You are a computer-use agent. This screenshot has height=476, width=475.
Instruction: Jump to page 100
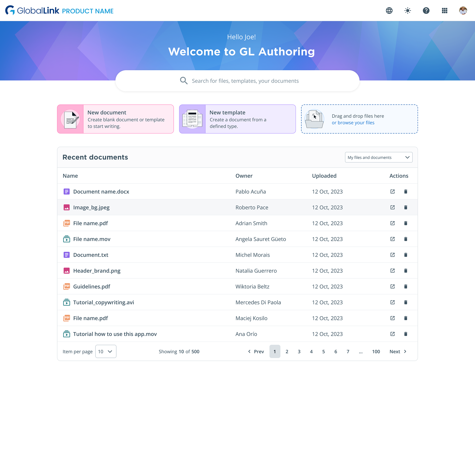pyautogui.click(x=376, y=351)
